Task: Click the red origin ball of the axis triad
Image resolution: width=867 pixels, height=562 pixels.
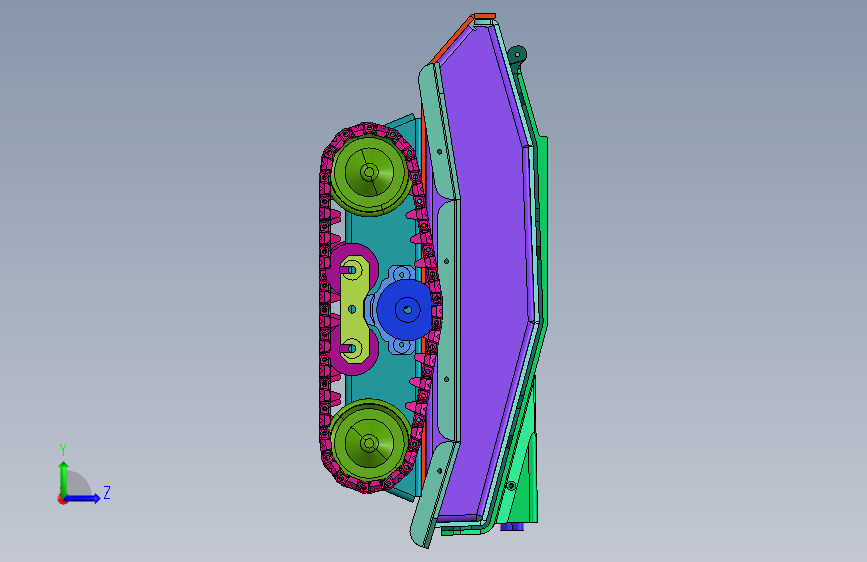Action: (61, 499)
